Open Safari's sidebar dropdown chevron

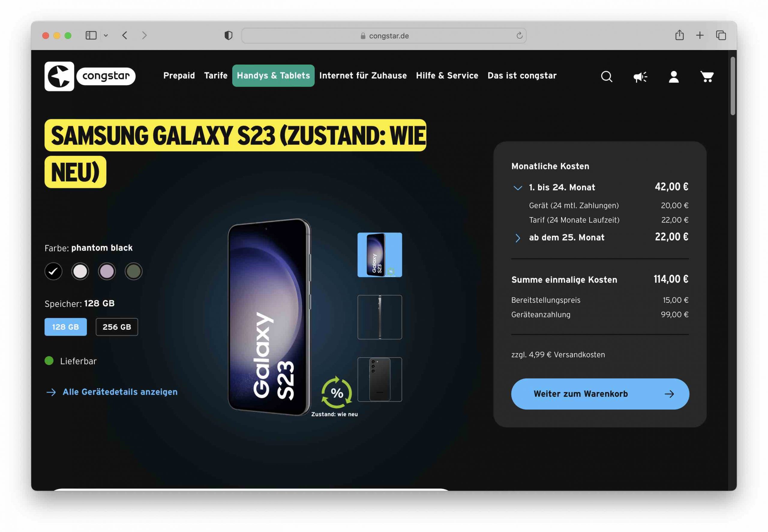click(x=106, y=35)
